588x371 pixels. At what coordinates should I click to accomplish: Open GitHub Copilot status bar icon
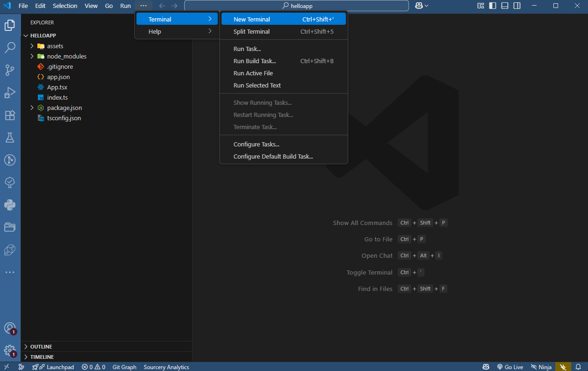coord(486,367)
